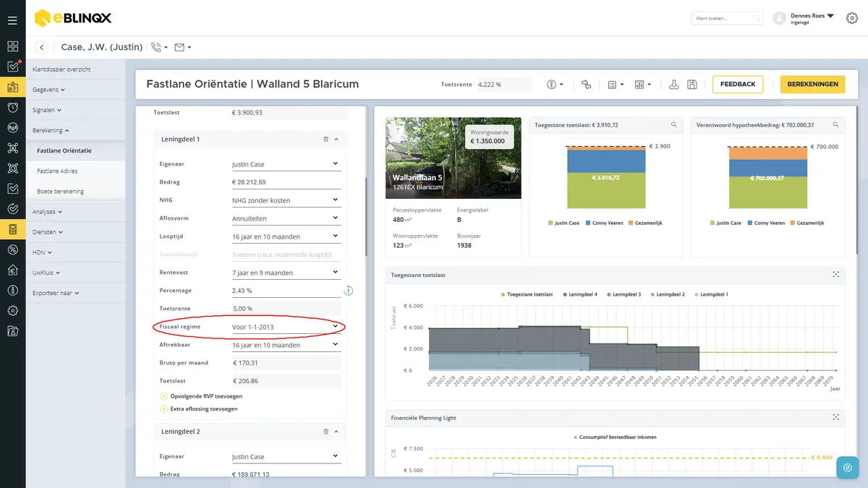Enlarge the 'Financiële Planning Light' chart

(835, 418)
